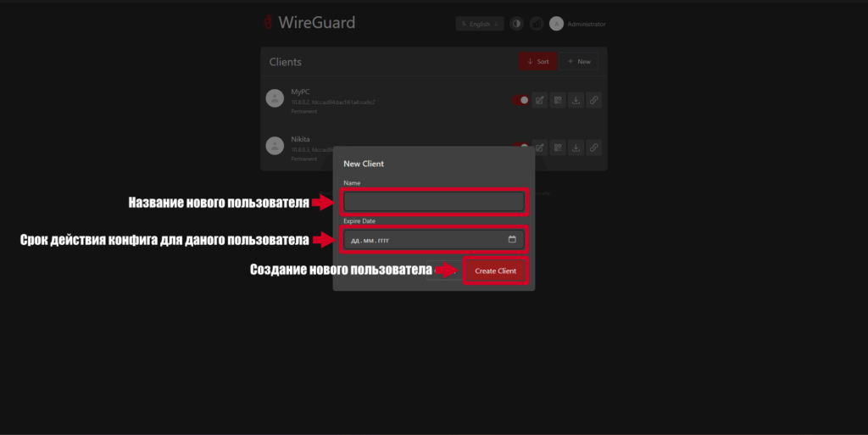
Task: Toggle the dark/light theme icon
Action: pos(516,24)
